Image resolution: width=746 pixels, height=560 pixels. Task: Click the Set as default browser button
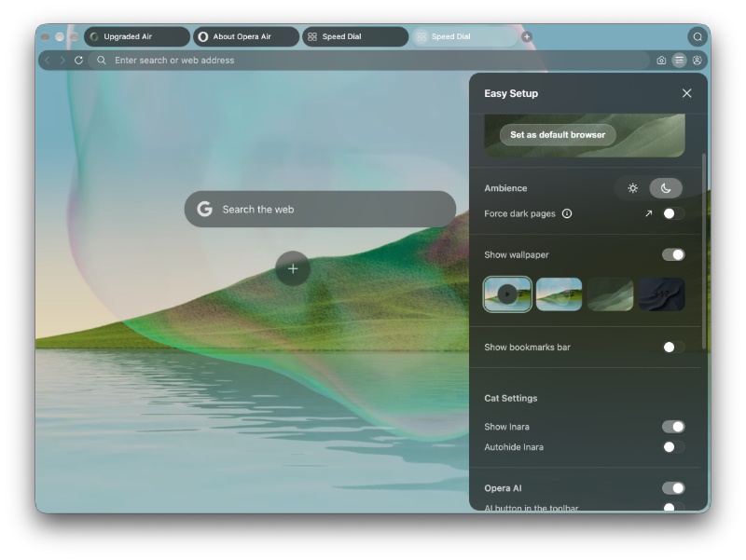coord(558,134)
